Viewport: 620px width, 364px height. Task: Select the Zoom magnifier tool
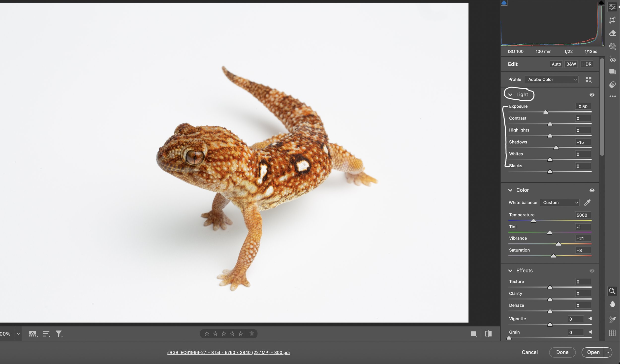612,291
